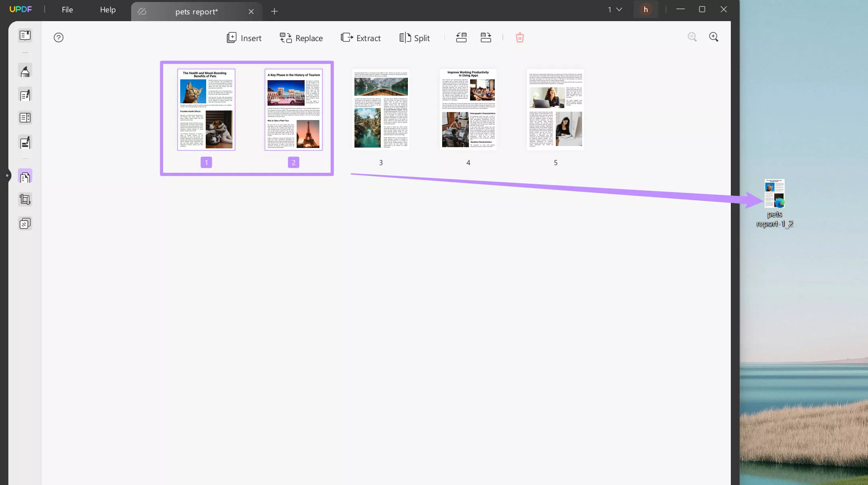Open the Prepare Form tool in sidebar

[25, 118]
